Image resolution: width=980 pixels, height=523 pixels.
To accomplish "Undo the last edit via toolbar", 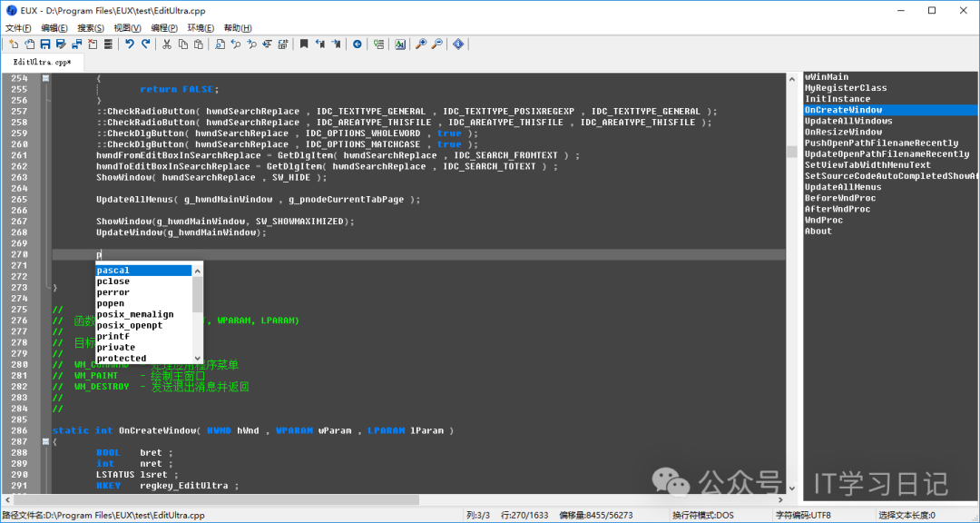I will (130, 44).
